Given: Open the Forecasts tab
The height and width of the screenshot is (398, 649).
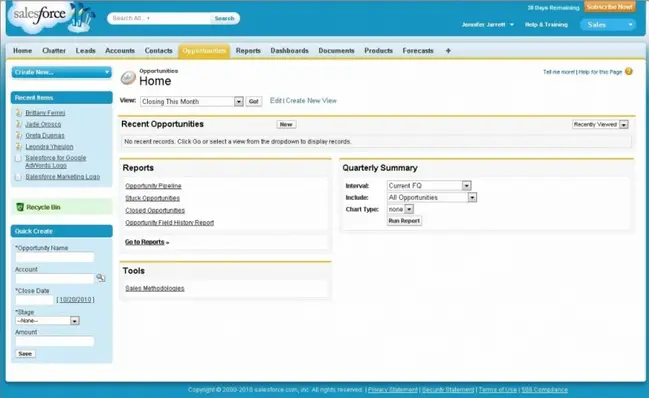Looking at the screenshot, I should click(x=418, y=50).
